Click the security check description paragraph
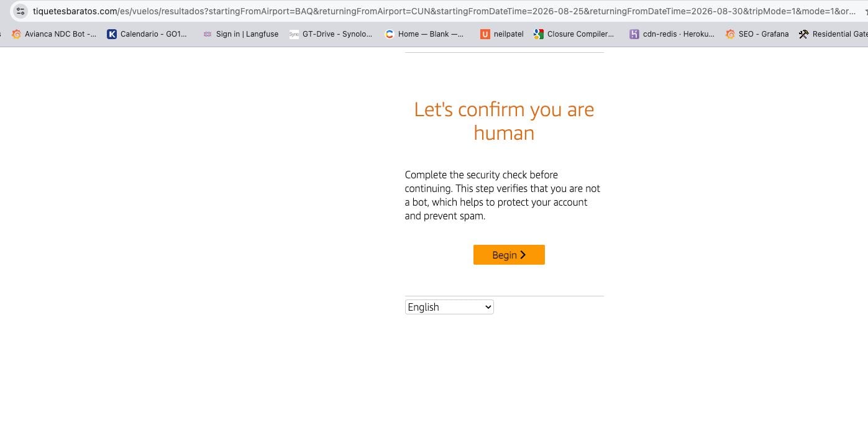 point(503,196)
